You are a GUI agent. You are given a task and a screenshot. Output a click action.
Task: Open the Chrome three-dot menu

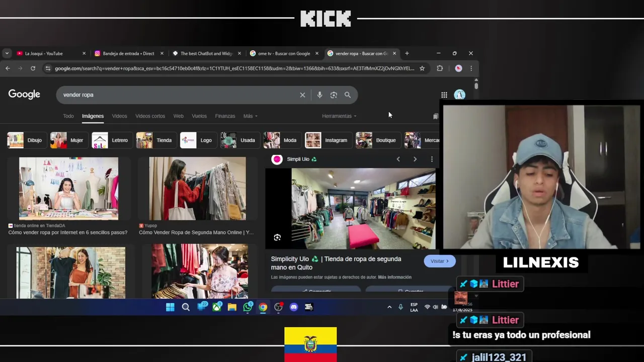471,68
